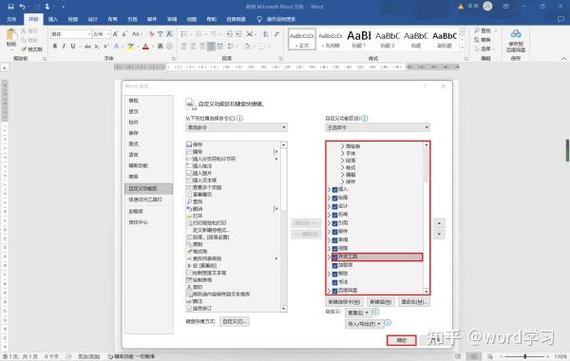The image size is (570, 361).
Task: Click the show paragraph marks icon
Action: [x=277, y=34]
